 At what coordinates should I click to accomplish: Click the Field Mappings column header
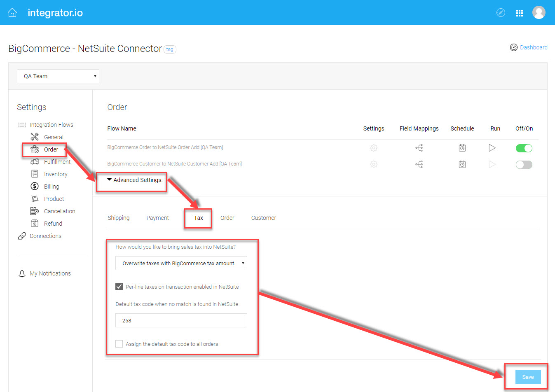point(419,128)
